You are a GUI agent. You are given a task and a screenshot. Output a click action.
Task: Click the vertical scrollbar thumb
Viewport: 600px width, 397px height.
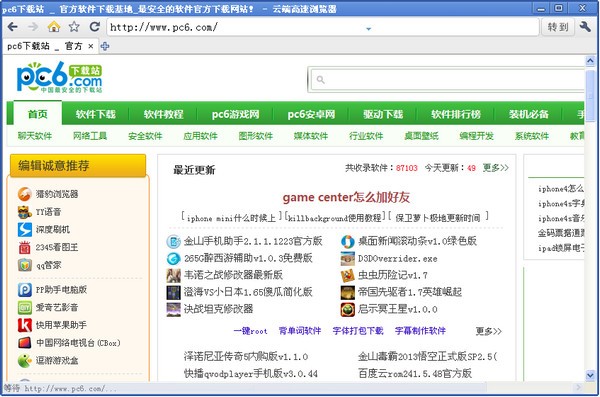[x=590, y=96]
